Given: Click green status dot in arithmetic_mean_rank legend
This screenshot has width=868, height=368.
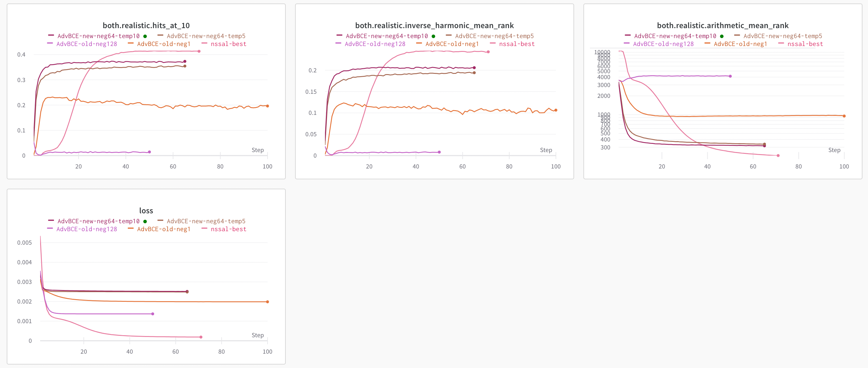Looking at the screenshot, I should 722,36.
